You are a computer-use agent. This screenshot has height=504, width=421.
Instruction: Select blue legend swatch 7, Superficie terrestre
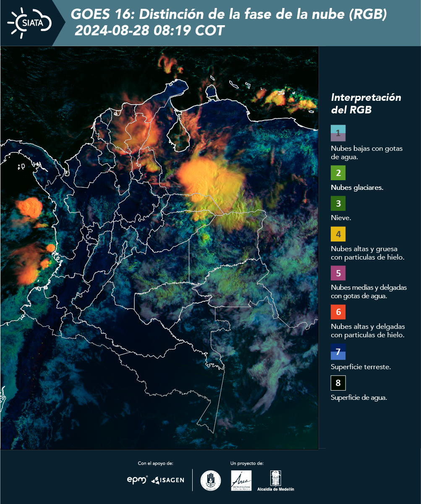point(338,352)
